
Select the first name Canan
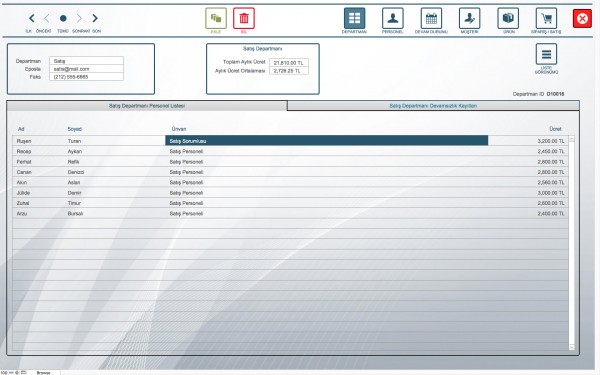pyautogui.click(x=24, y=172)
